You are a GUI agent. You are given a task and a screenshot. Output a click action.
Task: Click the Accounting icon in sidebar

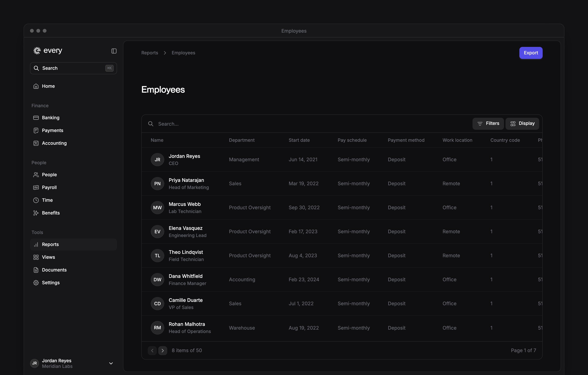pos(36,143)
